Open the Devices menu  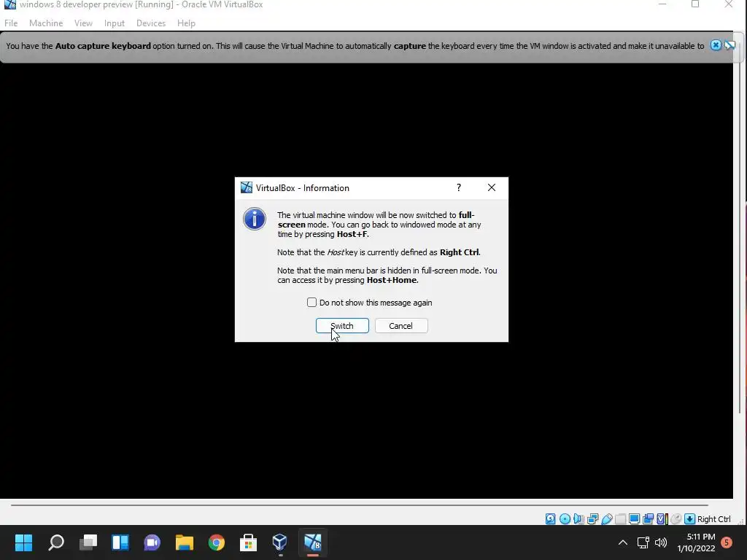[151, 23]
